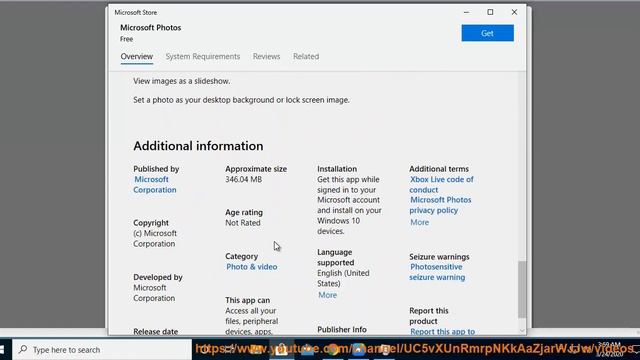Image resolution: width=640 pixels, height=360 pixels.
Task: Open the System Requirements tab
Action: click(x=202, y=56)
